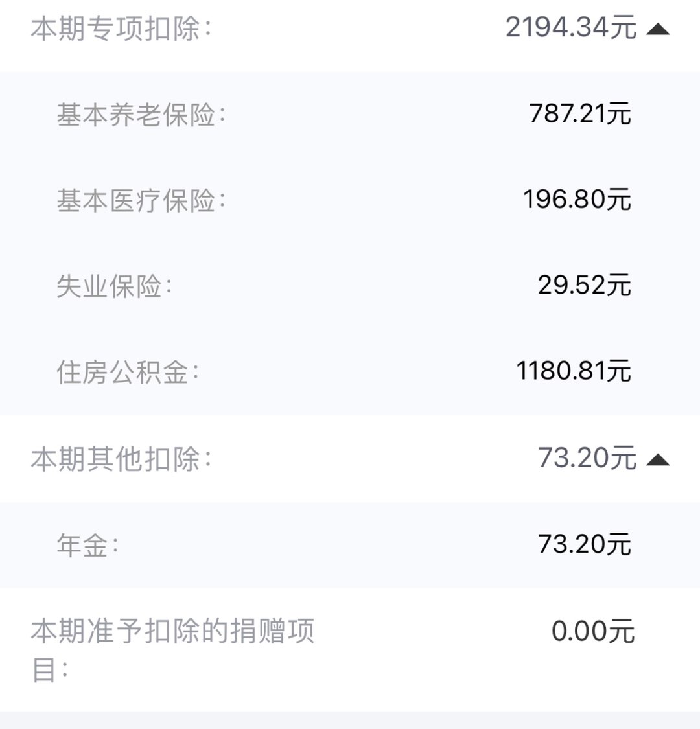This screenshot has width=700, height=729.
Task: Collapse the 本期专项扣除 section arrow
Action: pyautogui.click(x=658, y=30)
